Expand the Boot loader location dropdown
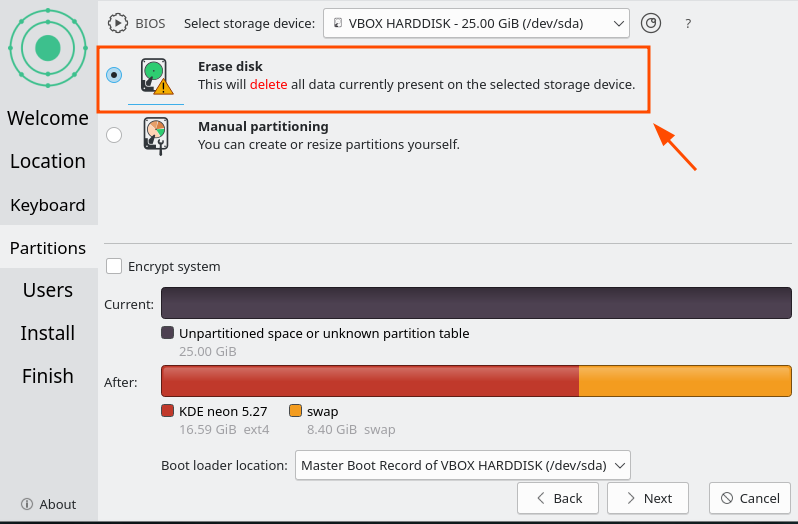798x524 pixels. [463, 465]
